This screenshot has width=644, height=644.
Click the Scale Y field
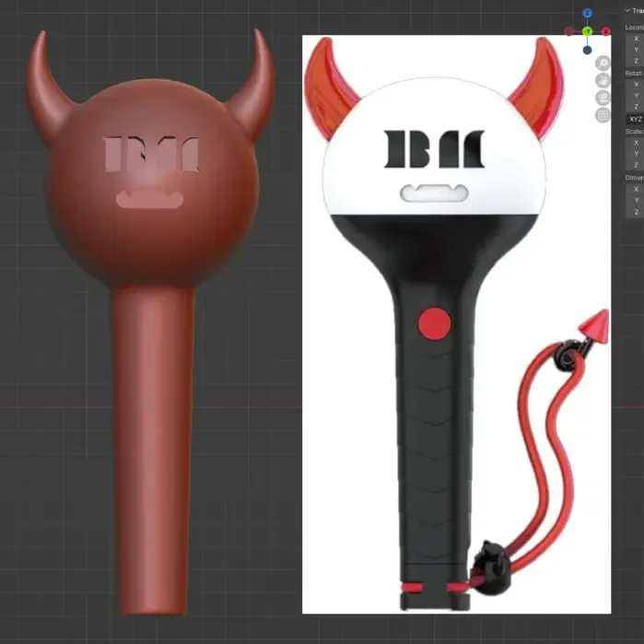click(x=635, y=154)
